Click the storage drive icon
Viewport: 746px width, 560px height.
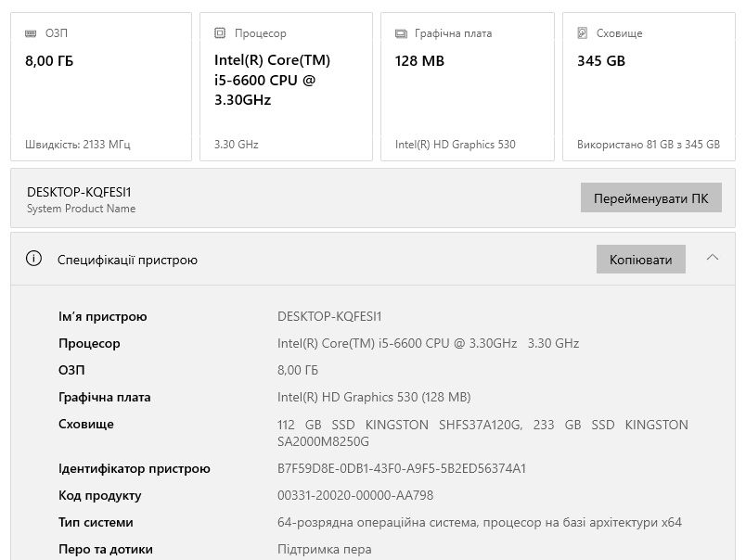[583, 33]
